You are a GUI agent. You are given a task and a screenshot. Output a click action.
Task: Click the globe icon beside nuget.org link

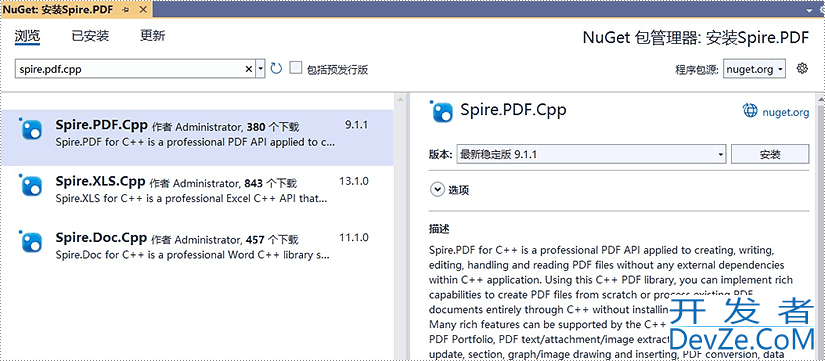pos(750,111)
